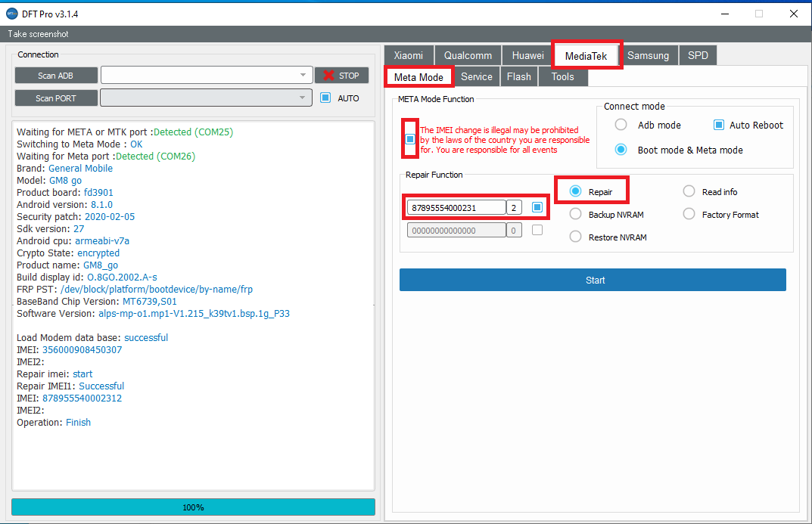Click the Scan ADB button
The image size is (812, 524).
click(x=56, y=76)
